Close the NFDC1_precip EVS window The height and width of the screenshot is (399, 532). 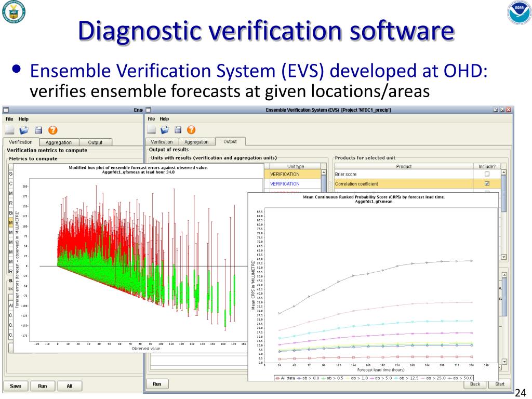(x=509, y=110)
